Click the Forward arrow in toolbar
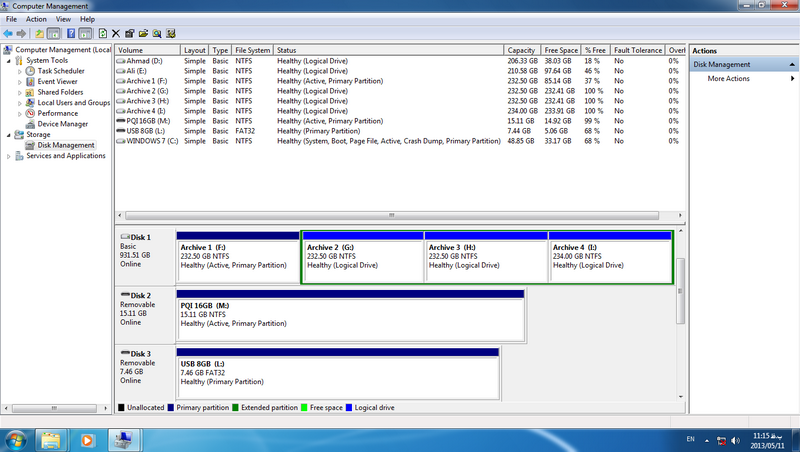Viewport: 800px width, 452px height. (x=21, y=34)
